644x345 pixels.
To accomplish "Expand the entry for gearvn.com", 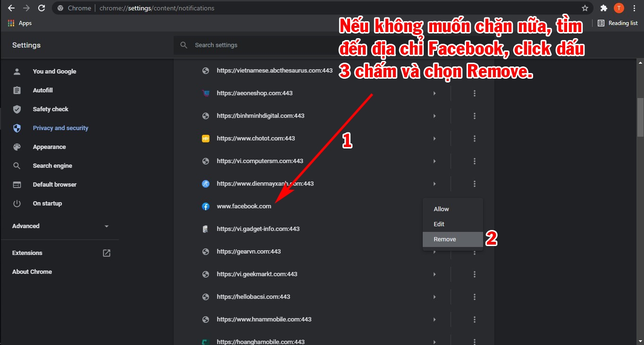I will point(434,251).
